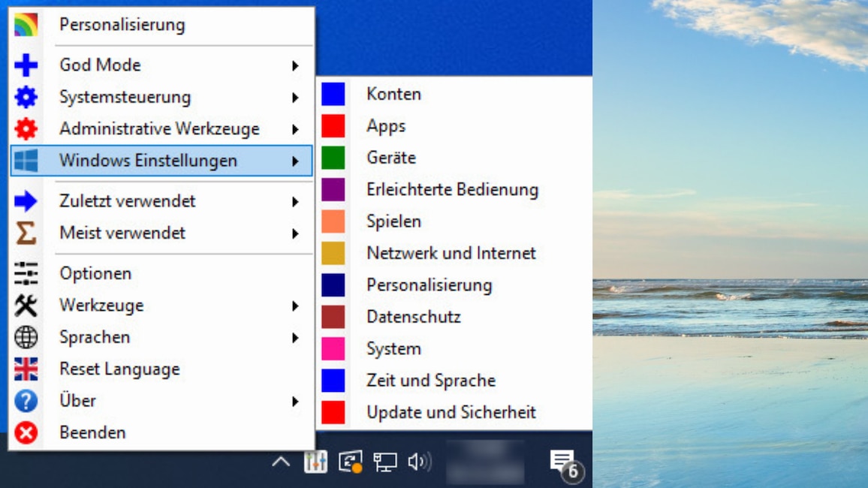This screenshot has height=488, width=868.
Task: Open Apps in the settings submenu
Action: click(454, 126)
